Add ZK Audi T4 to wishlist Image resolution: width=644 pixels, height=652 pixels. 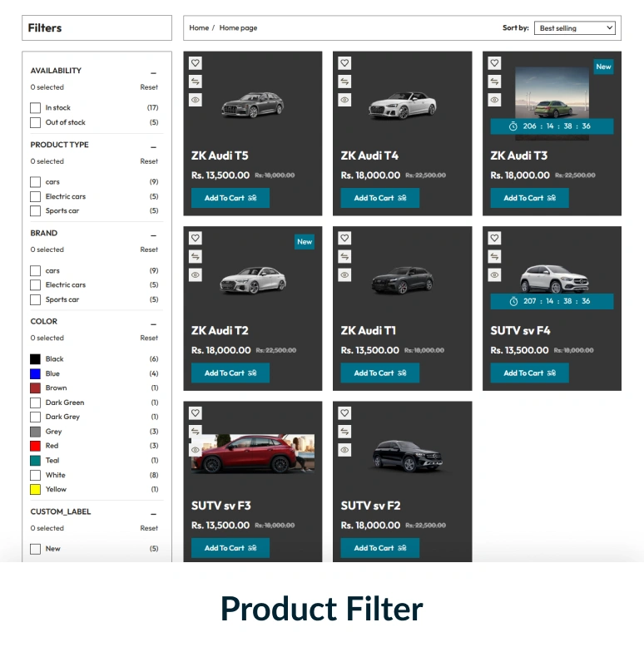coord(344,63)
